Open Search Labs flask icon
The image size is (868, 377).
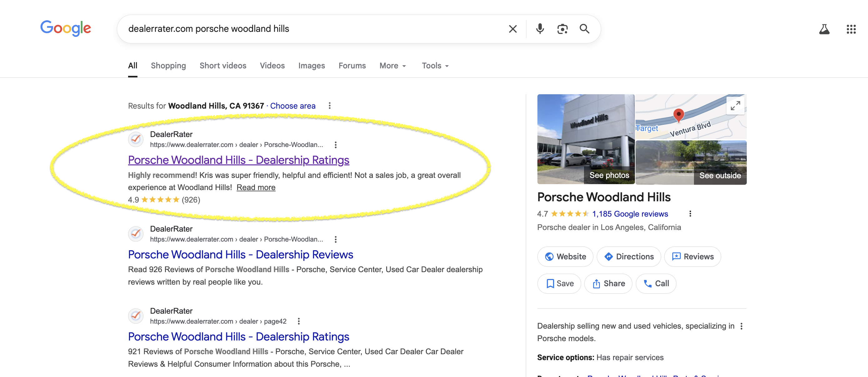click(x=824, y=29)
